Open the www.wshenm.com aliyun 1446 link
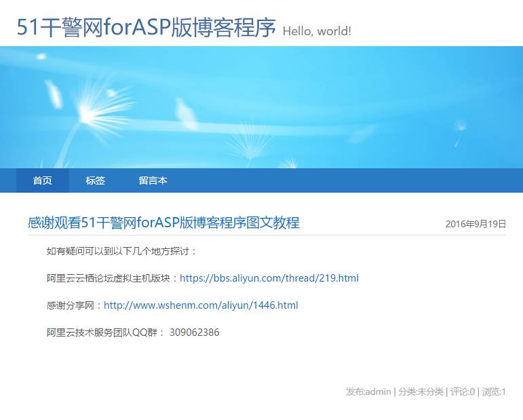The image size is (523, 420). 201,305
